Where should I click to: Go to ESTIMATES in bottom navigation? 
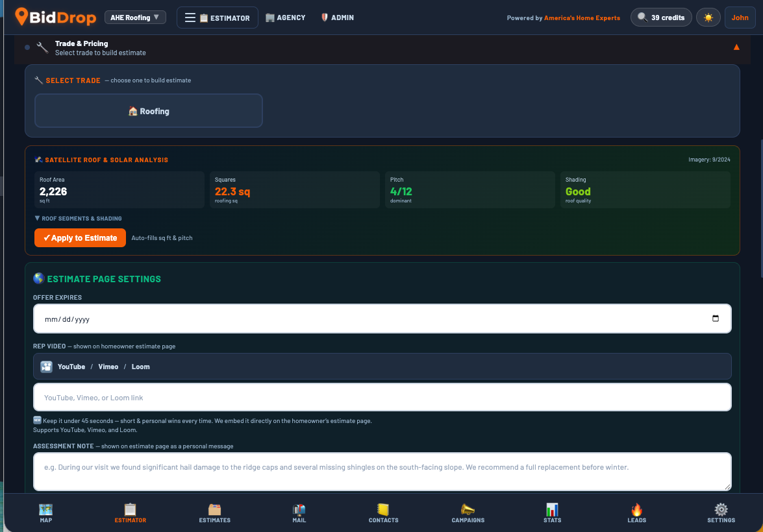tap(214, 513)
